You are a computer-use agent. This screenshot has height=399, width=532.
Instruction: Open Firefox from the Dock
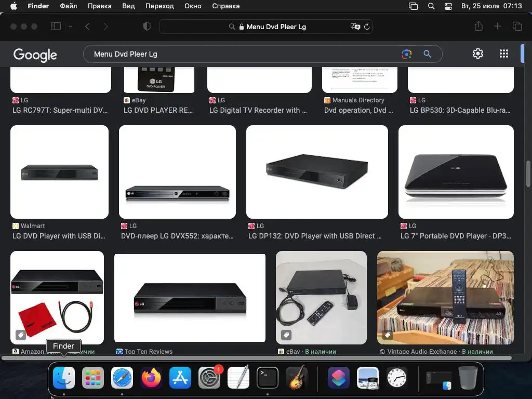pos(151,378)
